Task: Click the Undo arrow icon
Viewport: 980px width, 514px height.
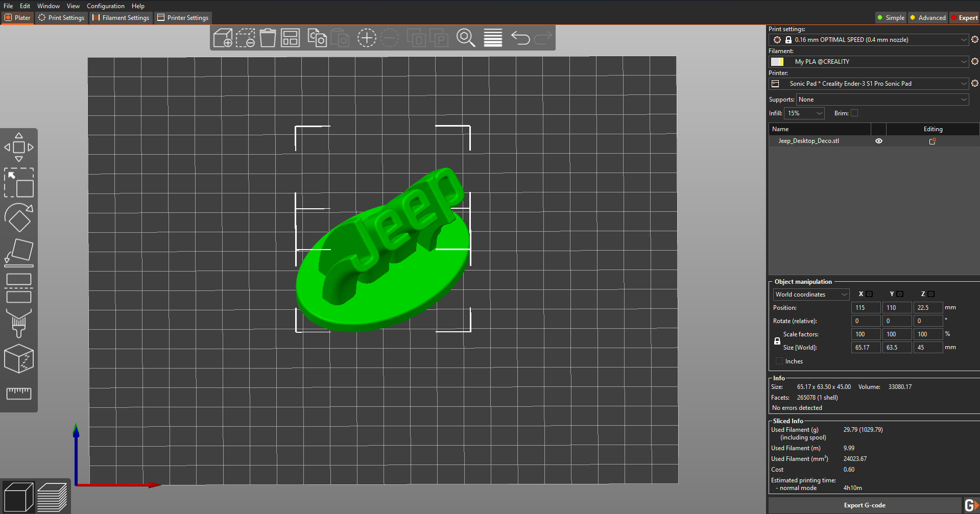Action: click(520, 38)
